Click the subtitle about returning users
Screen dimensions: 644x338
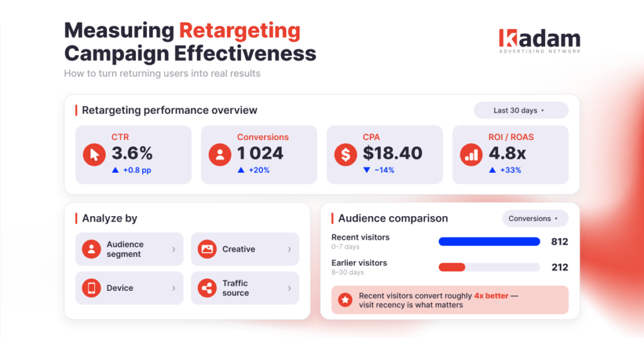coord(162,74)
